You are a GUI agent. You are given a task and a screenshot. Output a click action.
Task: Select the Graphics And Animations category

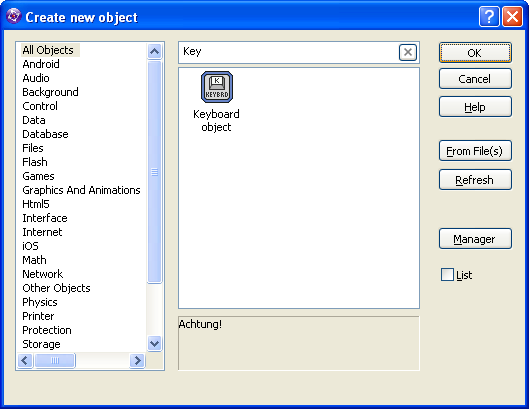(x=81, y=190)
